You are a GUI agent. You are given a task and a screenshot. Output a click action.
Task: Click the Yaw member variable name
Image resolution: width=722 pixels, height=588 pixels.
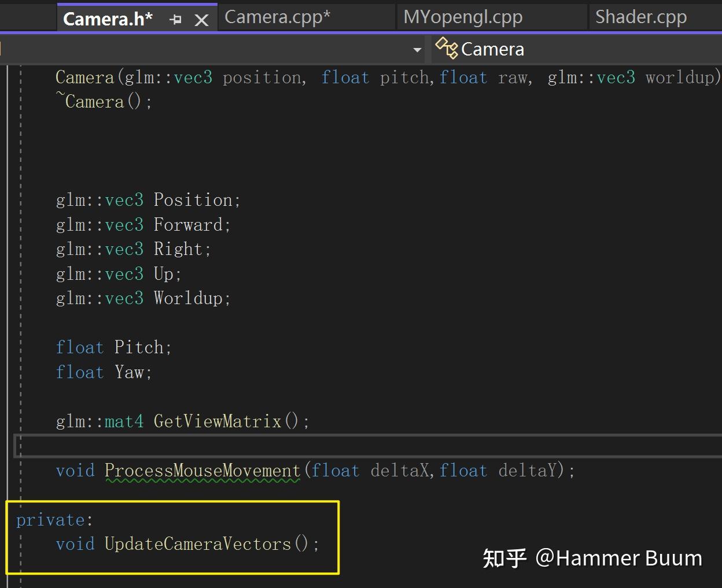(x=131, y=372)
